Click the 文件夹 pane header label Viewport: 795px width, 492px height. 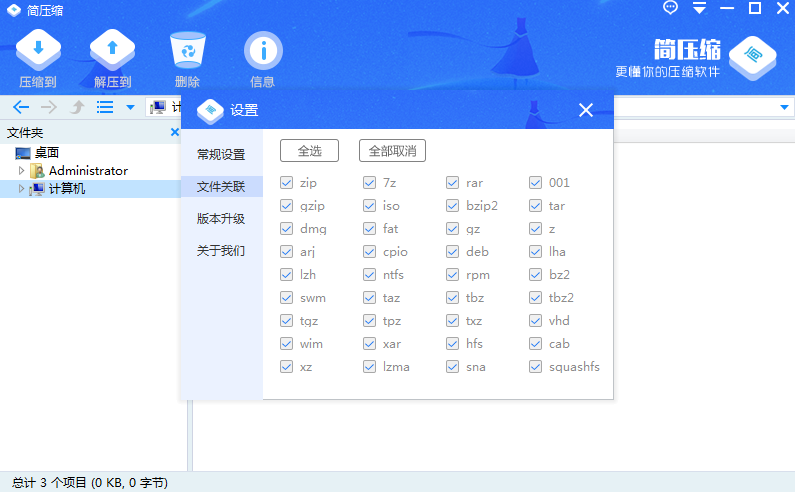click(25, 133)
